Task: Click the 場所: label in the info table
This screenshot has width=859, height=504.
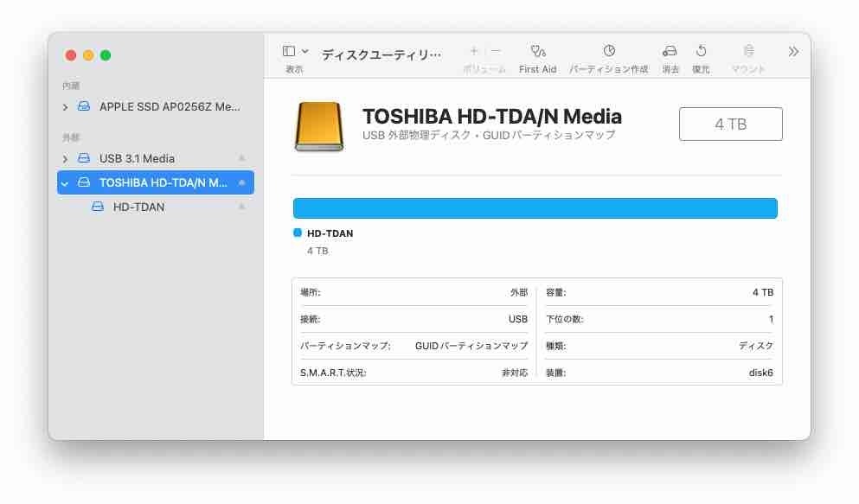Action: click(311, 292)
